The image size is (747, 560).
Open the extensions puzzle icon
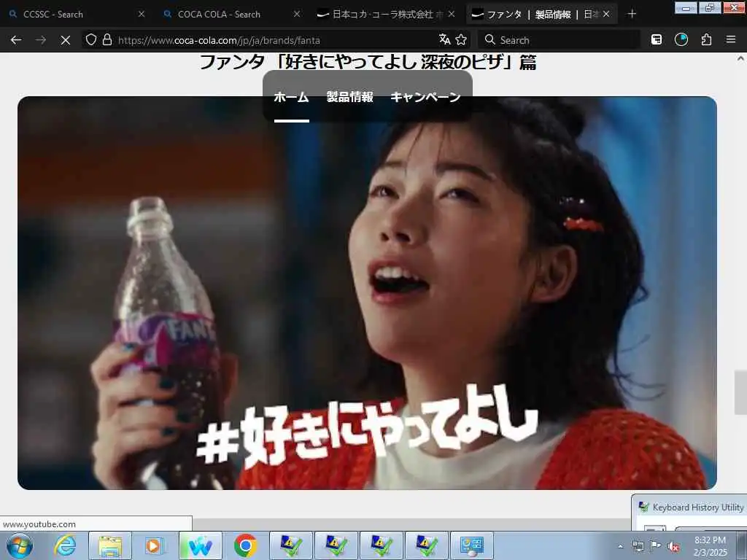[x=706, y=40]
